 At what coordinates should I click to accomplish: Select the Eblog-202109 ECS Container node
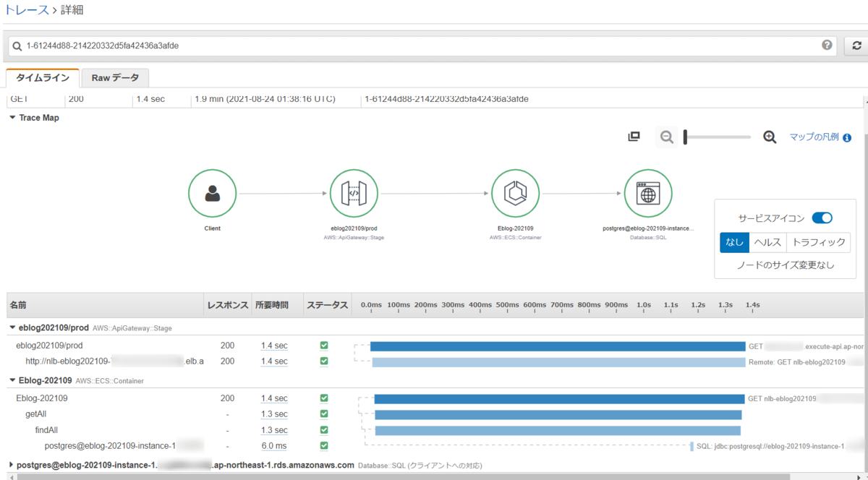(x=515, y=193)
